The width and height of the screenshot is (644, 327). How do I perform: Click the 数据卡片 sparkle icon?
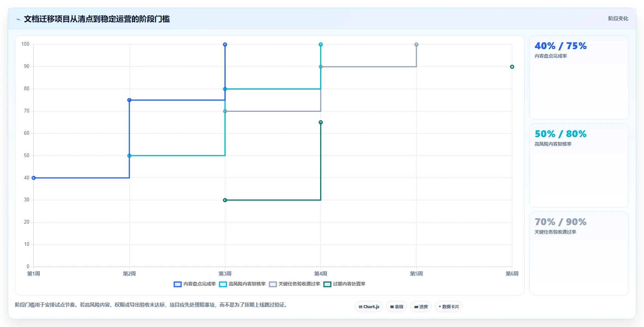click(x=440, y=307)
